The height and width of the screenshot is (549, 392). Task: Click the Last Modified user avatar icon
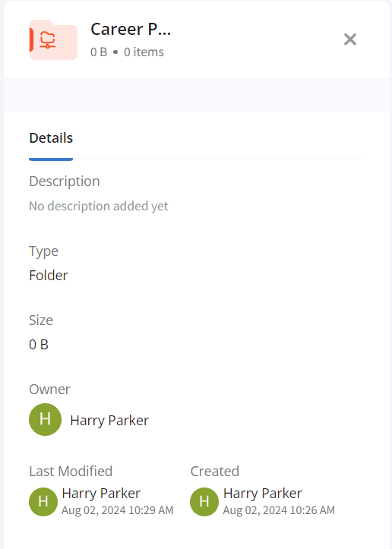pos(43,501)
